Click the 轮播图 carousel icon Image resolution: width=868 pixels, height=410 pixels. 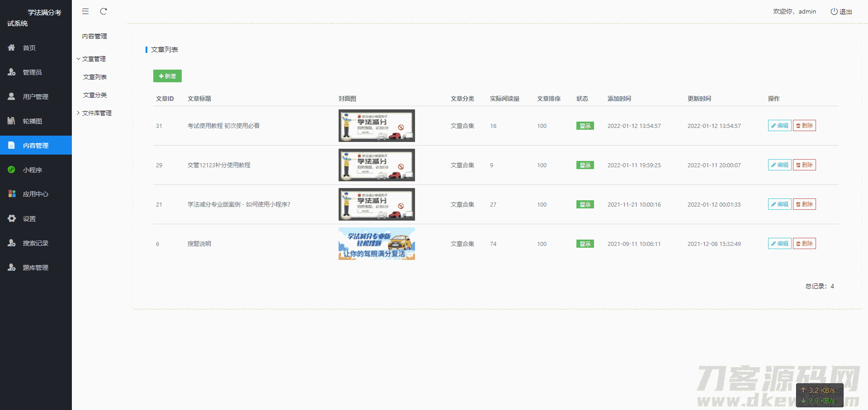click(x=11, y=121)
